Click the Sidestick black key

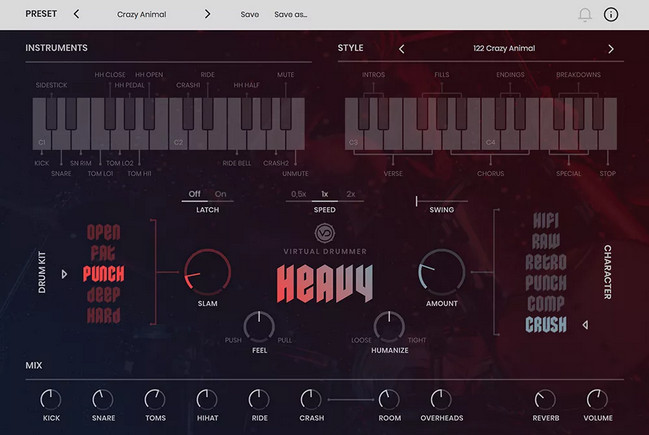coord(51,113)
